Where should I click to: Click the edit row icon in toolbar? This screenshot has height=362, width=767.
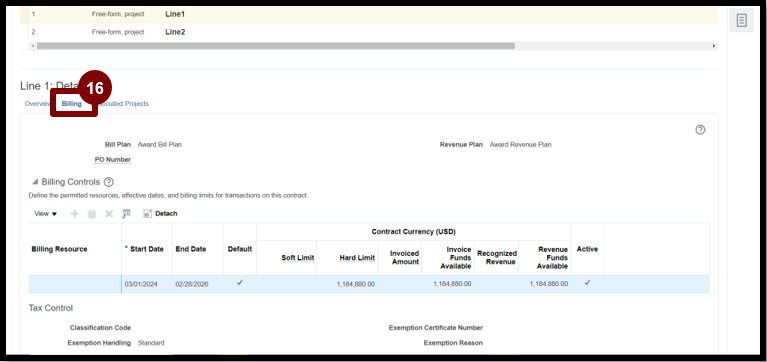coord(91,214)
